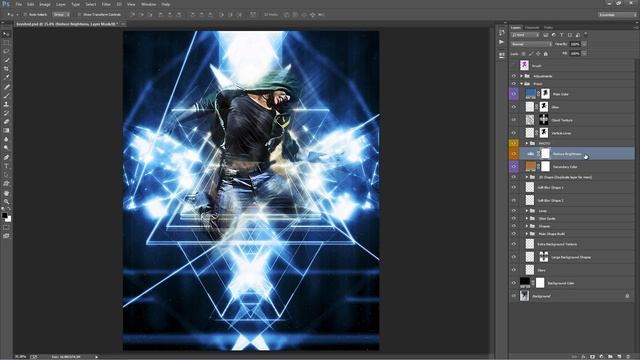This screenshot has height=360, width=640.
Task: Select the Magic Wand tool
Action: point(6,60)
